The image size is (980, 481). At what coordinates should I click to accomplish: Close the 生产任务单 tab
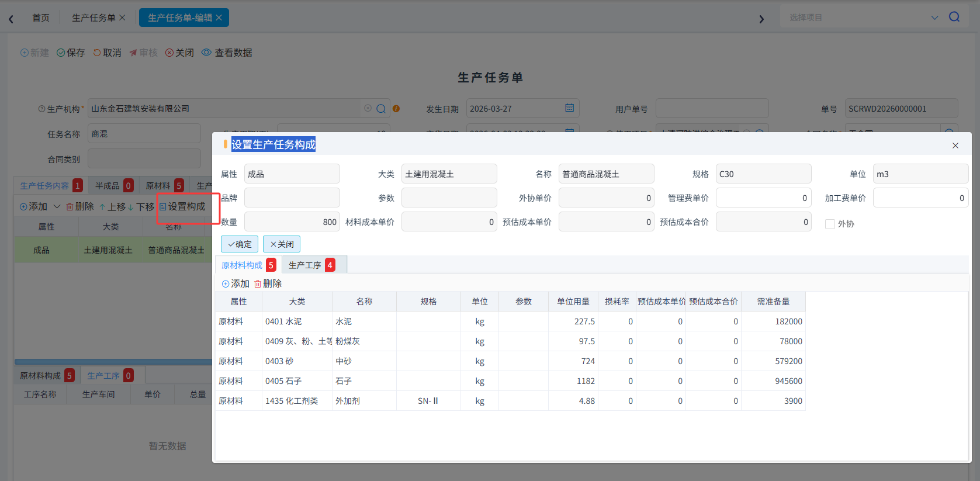(122, 18)
